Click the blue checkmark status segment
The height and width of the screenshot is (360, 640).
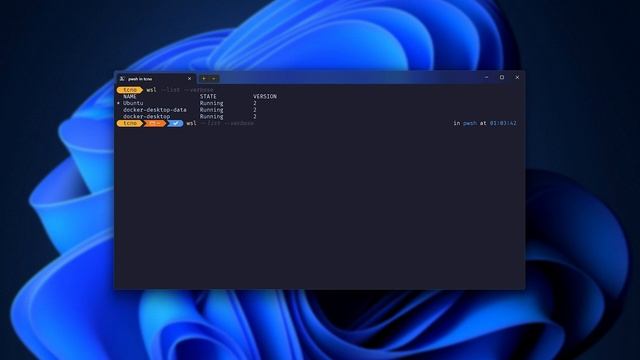pos(176,123)
